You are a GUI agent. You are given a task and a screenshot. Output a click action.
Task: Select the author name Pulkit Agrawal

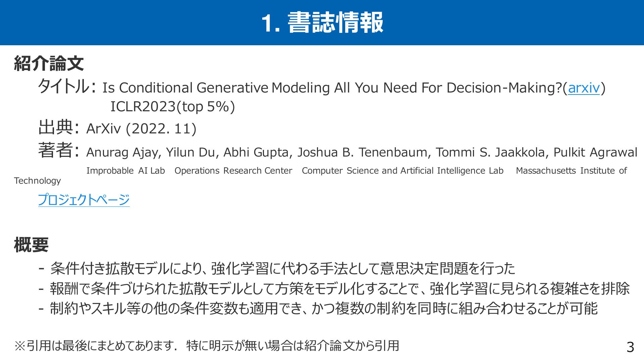pos(595,153)
